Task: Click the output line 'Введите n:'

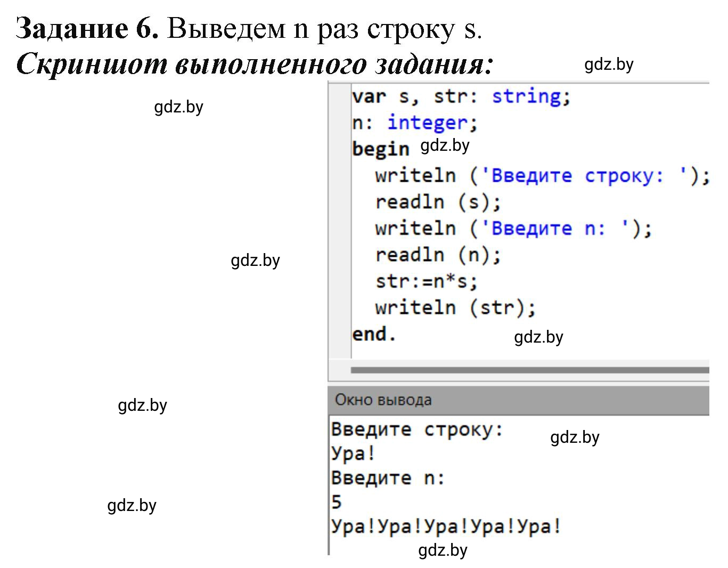Action: tap(388, 478)
